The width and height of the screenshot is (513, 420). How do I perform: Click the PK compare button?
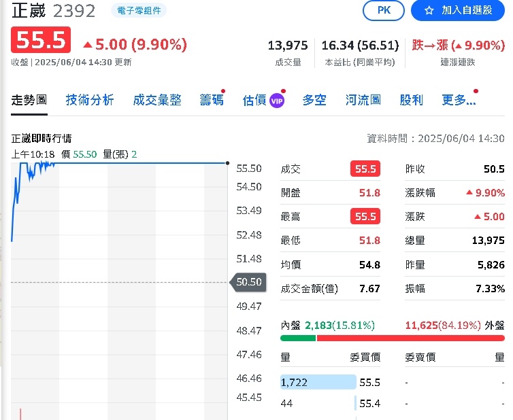384,10
